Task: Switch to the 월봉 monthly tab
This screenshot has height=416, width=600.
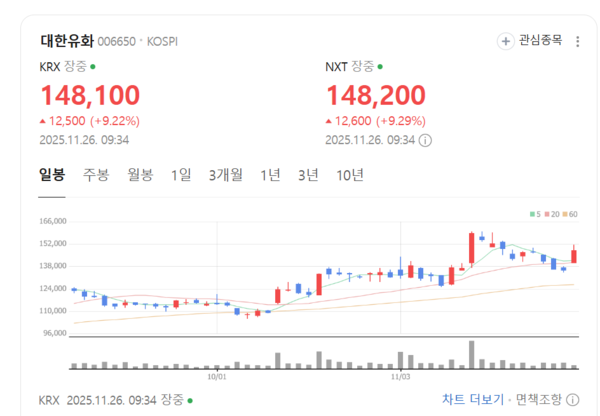Action: tap(140, 175)
